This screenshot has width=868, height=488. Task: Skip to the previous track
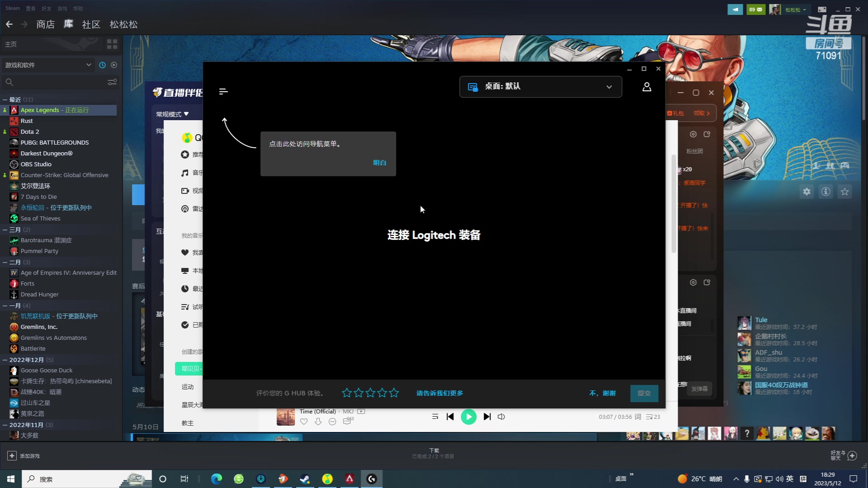click(x=450, y=417)
